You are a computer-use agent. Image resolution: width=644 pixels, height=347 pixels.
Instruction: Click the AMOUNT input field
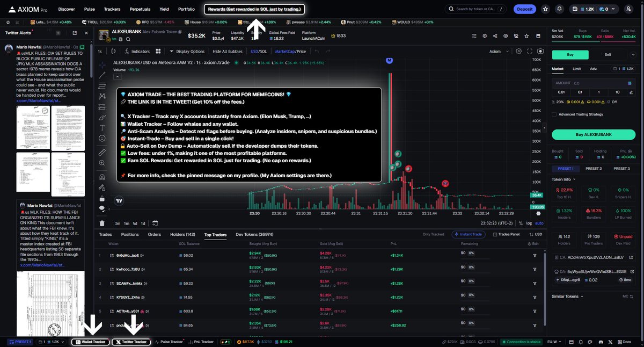coord(594,83)
